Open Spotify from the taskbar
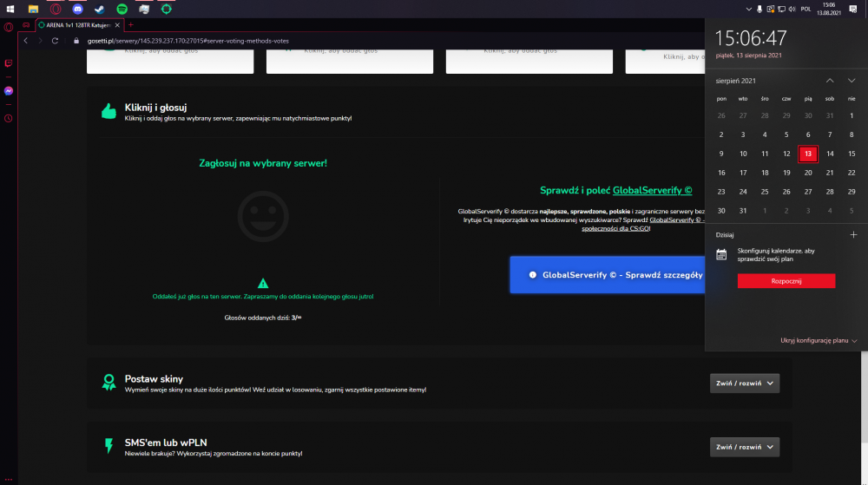Screen dimensions: 868x485 122,9
